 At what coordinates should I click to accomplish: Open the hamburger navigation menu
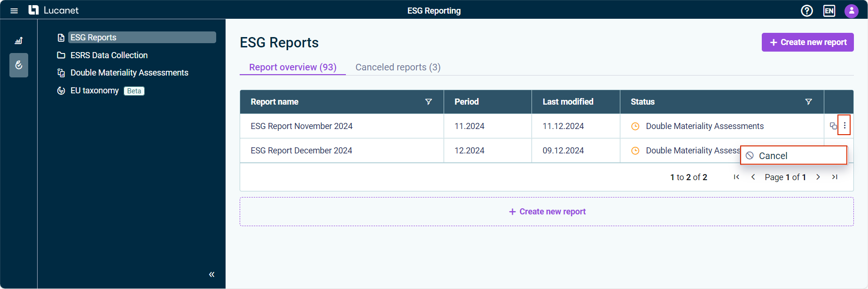[x=14, y=11]
